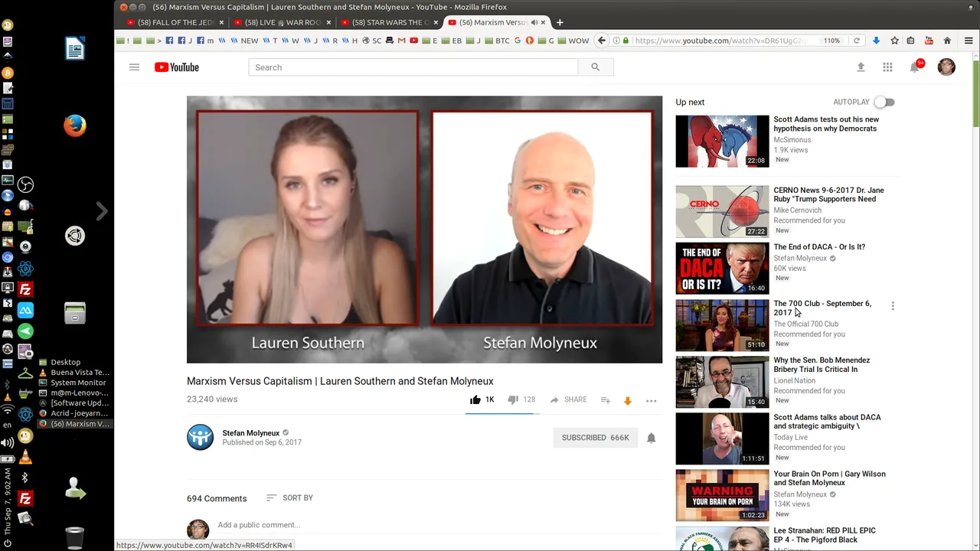Toggle the Autoplay switch
This screenshot has width=980, height=551.
884,102
